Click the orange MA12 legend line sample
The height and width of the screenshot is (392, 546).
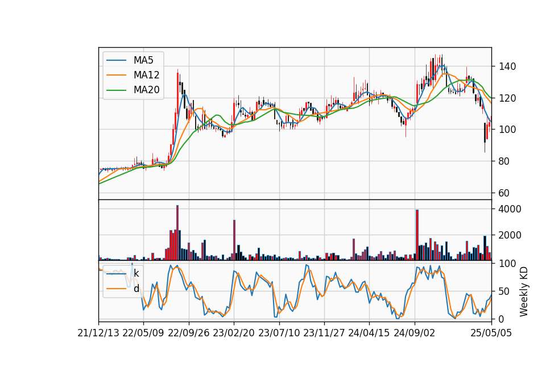pos(116,75)
